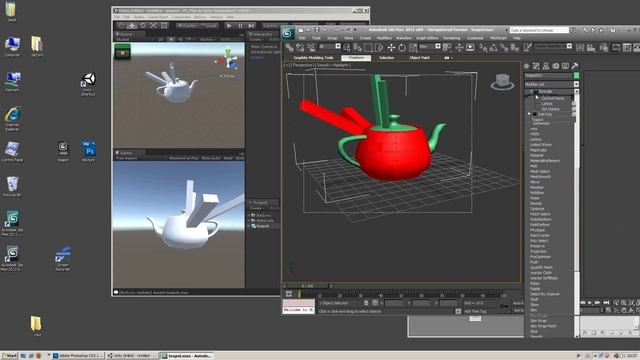Screen dimensions: 640x360
Task: Open Unity Hierarchy Create dropdown
Action: tap(257, 40)
